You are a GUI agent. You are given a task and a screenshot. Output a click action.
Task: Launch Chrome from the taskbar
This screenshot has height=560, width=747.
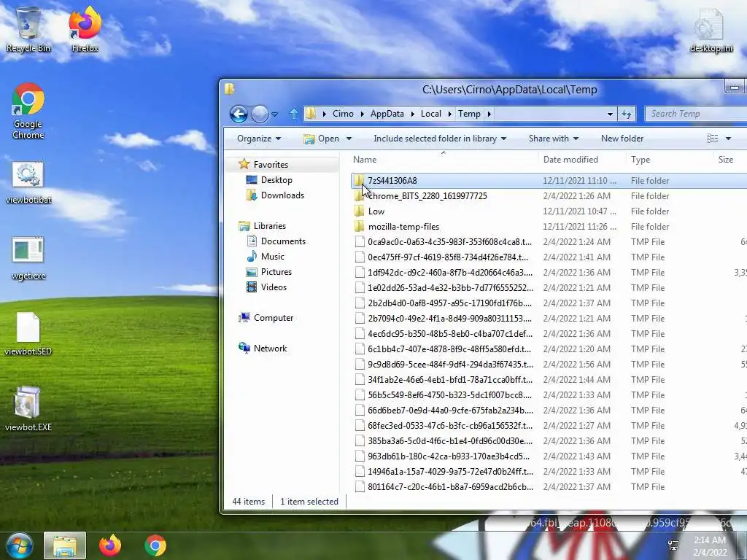[155, 545]
